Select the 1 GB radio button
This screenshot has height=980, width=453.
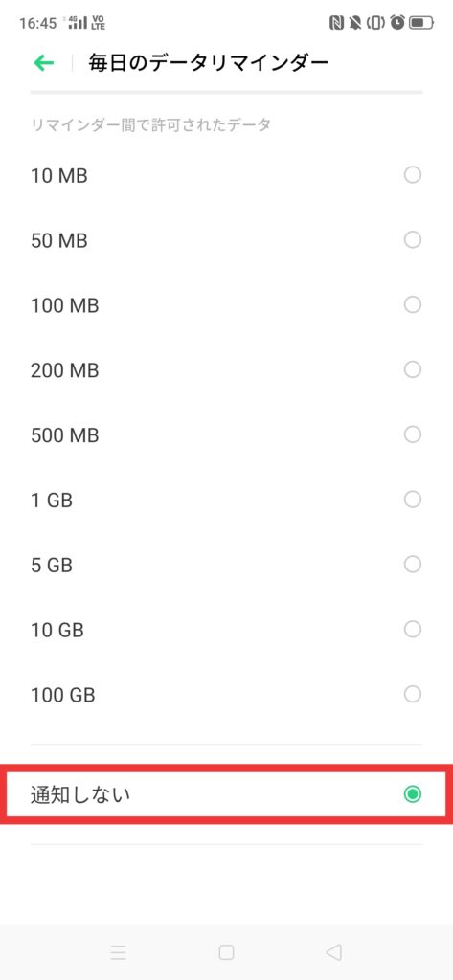(x=413, y=500)
